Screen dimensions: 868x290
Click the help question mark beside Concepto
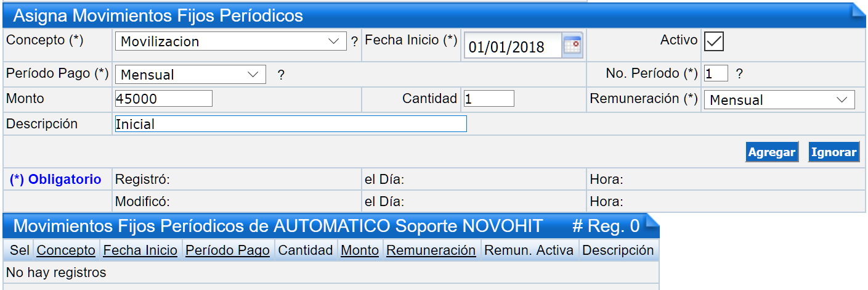354,43
